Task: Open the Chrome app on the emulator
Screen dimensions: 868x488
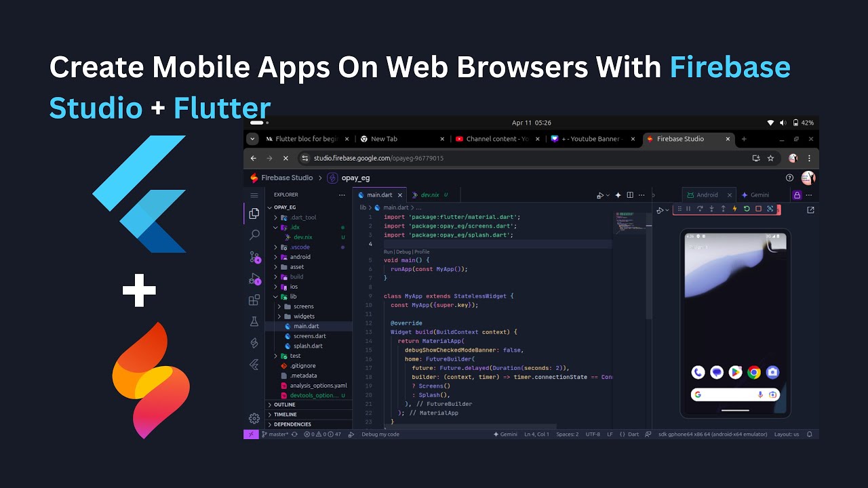Action: (x=754, y=372)
